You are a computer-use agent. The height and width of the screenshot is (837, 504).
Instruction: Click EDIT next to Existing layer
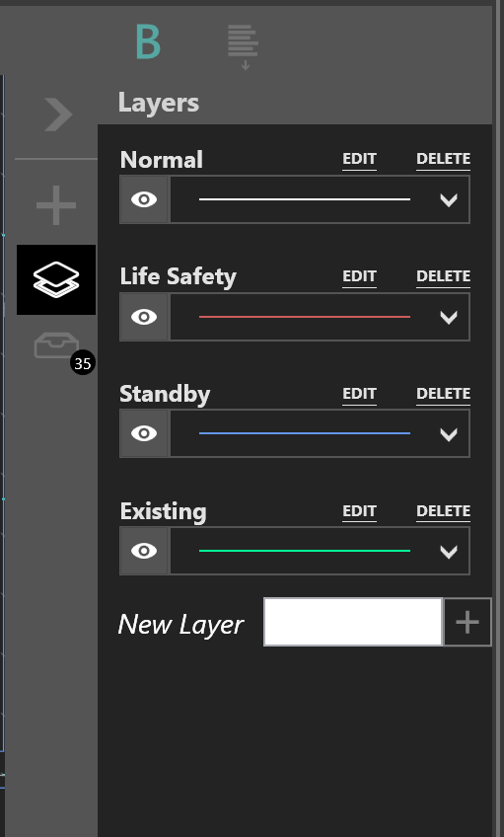359,512
